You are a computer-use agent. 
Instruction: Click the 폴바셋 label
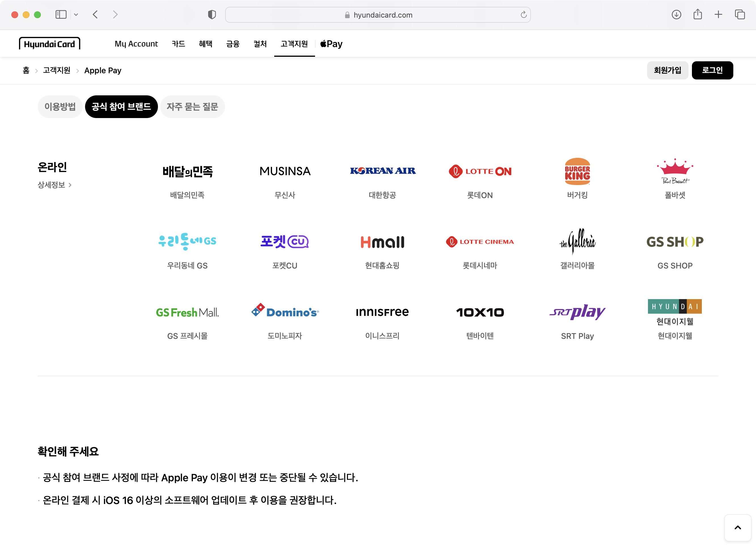[x=675, y=195]
